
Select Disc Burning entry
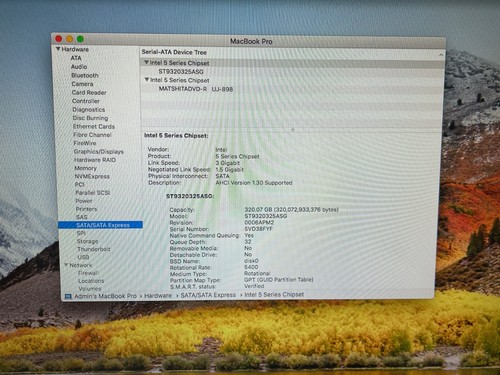(90, 118)
